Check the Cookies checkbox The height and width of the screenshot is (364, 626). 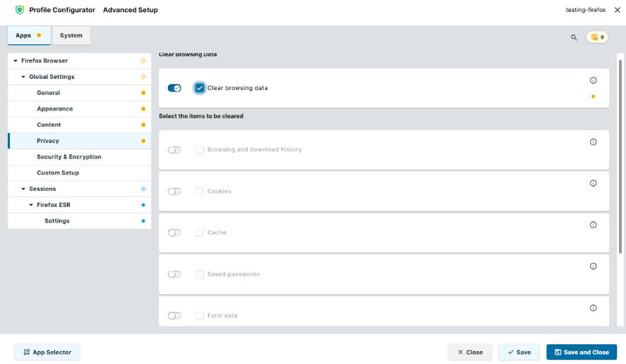point(200,192)
